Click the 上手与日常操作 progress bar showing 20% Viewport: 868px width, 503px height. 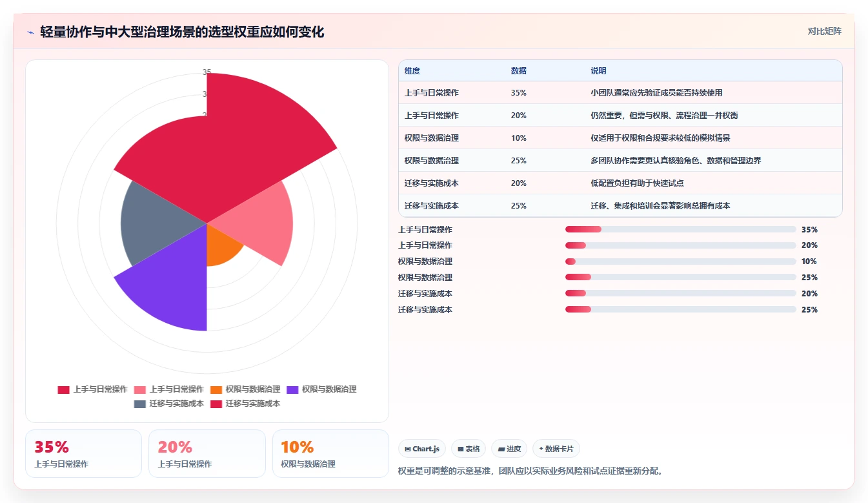pyautogui.click(x=681, y=245)
